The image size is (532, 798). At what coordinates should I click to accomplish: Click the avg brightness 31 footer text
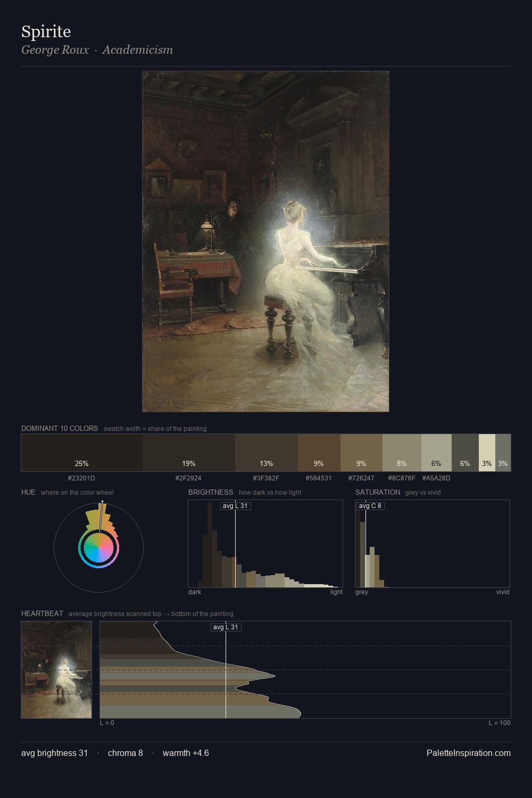pos(54,753)
